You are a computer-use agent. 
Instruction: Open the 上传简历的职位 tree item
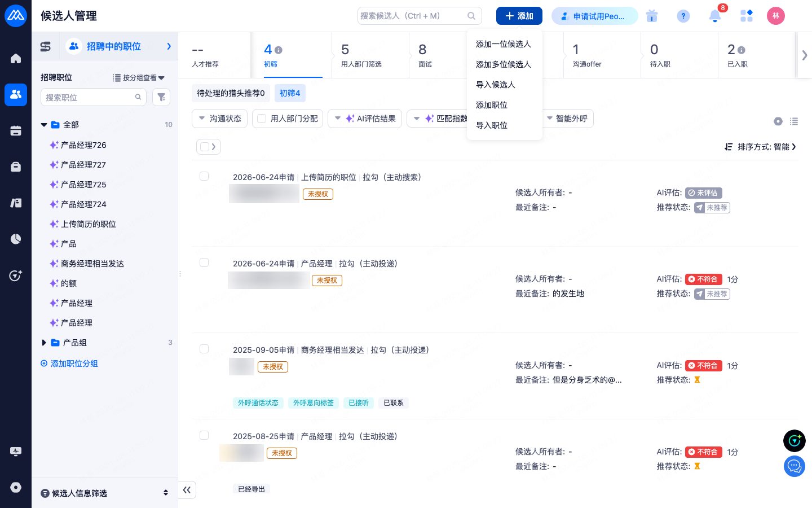89,224
